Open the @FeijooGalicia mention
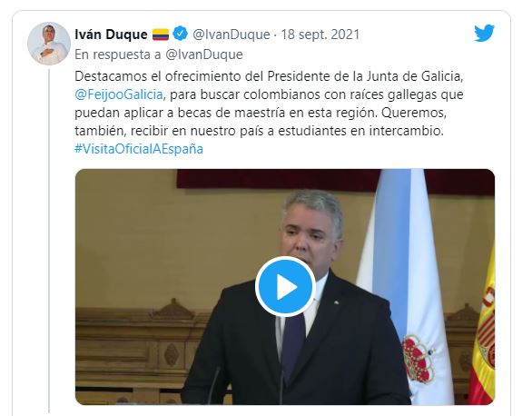532x416 pixels. tap(119, 94)
